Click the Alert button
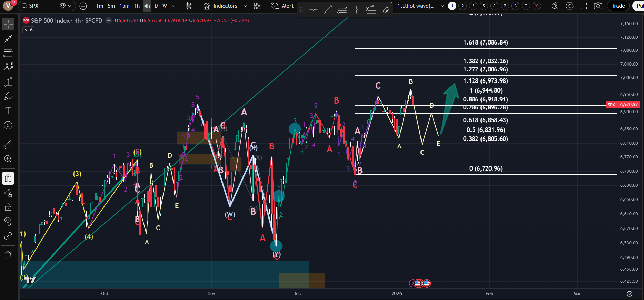This screenshot has width=644, height=300. pyautogui.click(x=283, y=6)
